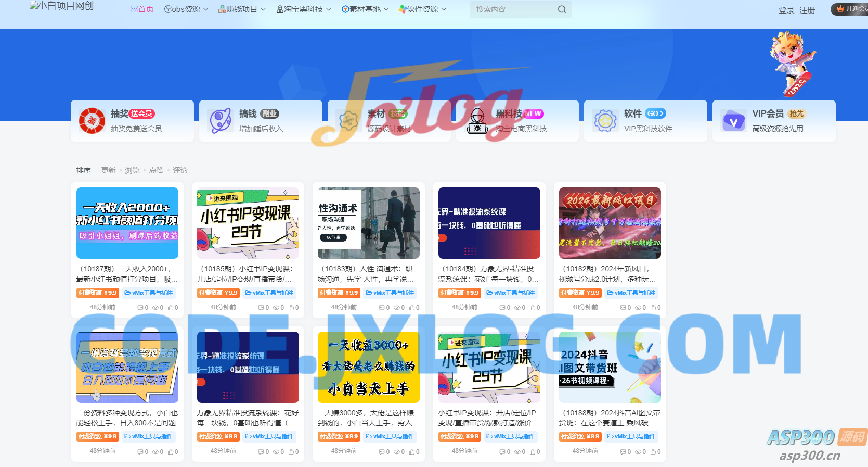Screen dimensions: 868x467
Task: Open the 2024抖音图文带货班 thumbnail
Action: tap(610, 367)
